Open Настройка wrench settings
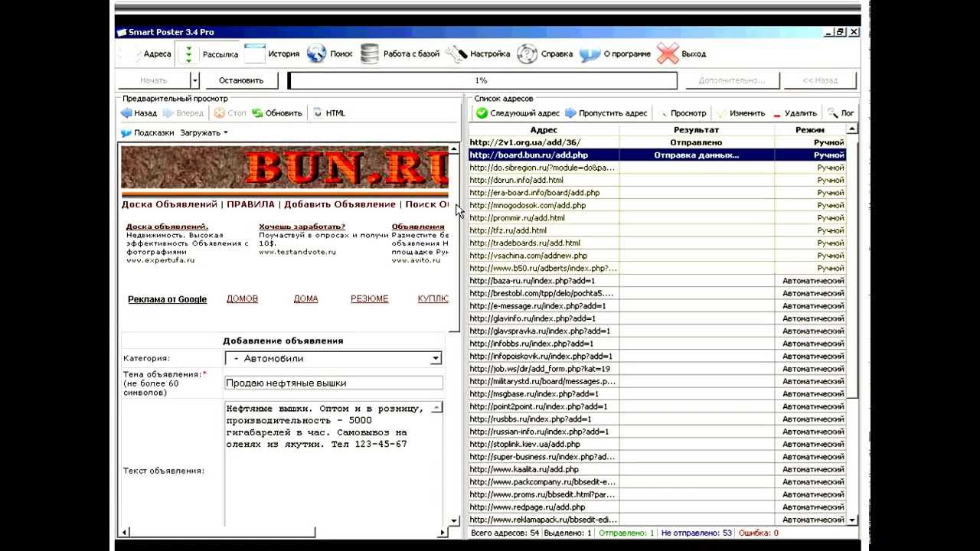This screenshot has width=980, height=551. [479, 54]
